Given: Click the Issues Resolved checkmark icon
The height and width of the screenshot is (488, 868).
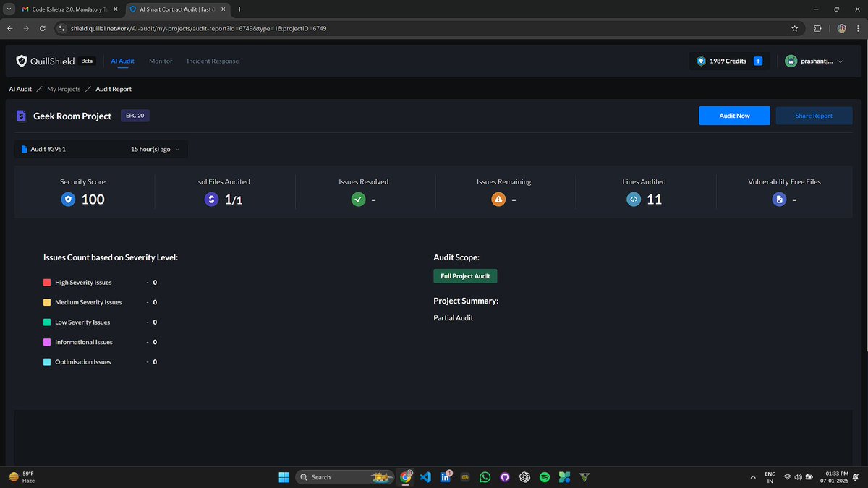Looking at the screenshot, I should pyautogui.click(x=358, y=200).
